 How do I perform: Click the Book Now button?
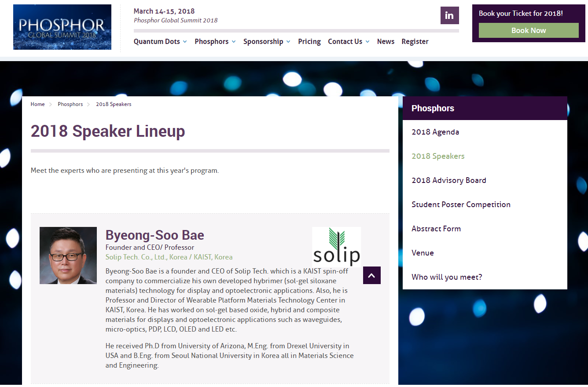[529, 30]
